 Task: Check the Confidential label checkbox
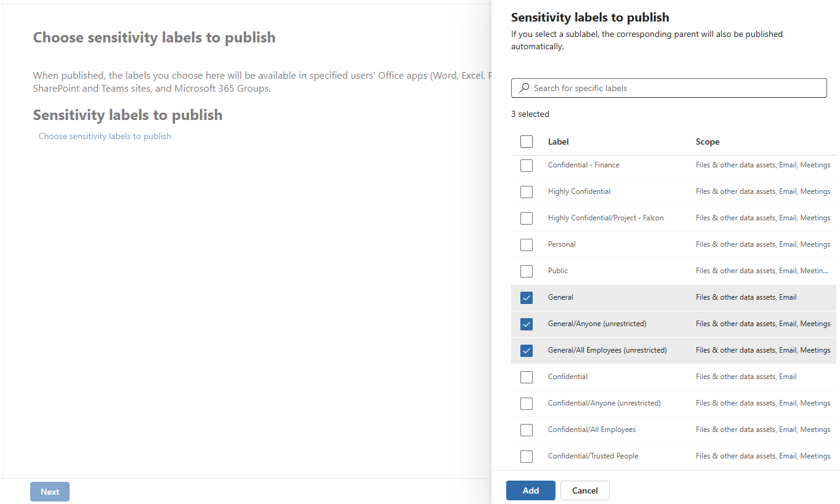527,377
